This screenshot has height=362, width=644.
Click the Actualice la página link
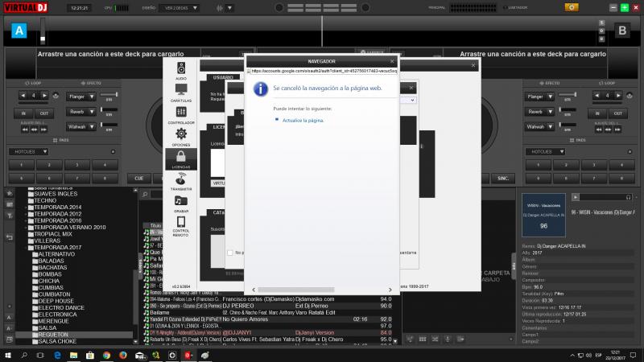(303, 120)
